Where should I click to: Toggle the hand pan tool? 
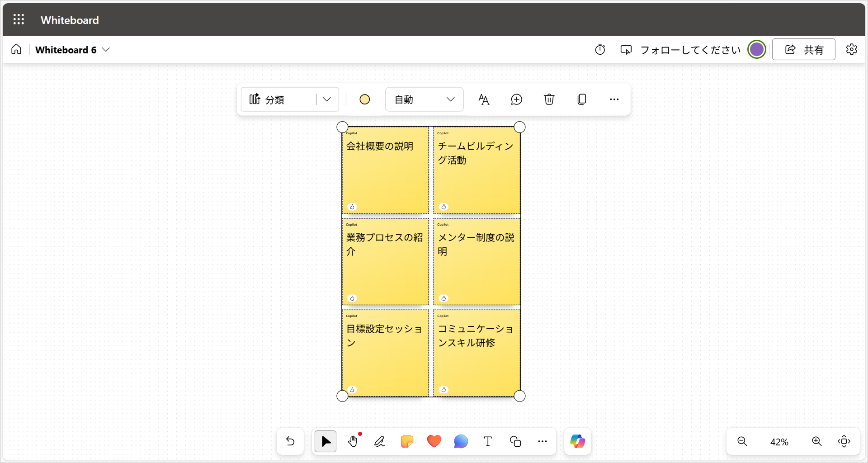click(353, 442)
